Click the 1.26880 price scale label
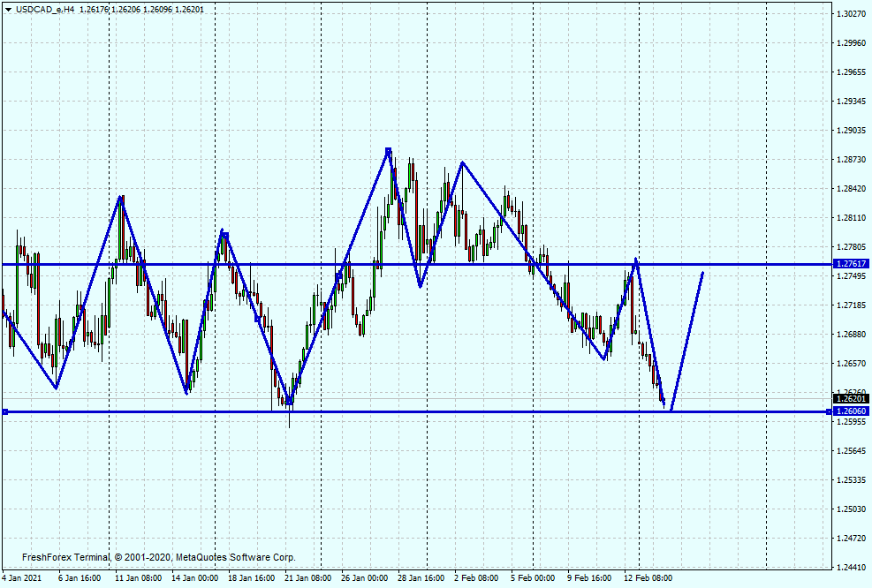The image size is (872, 588). coord(852,334)
